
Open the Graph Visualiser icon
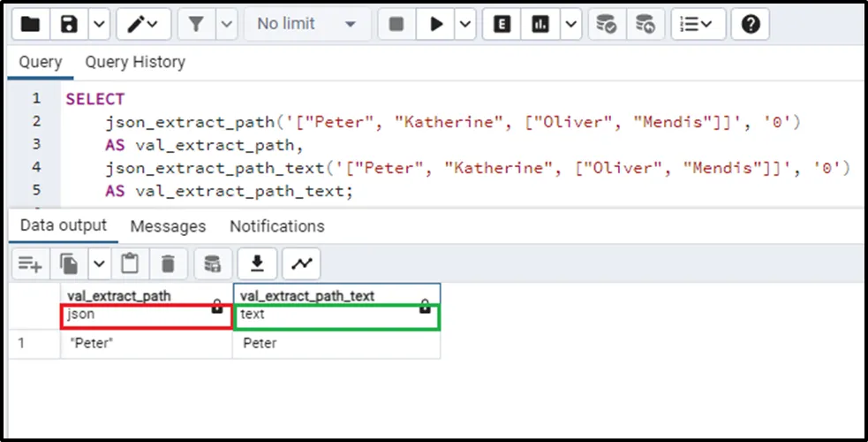pos(302,263)
